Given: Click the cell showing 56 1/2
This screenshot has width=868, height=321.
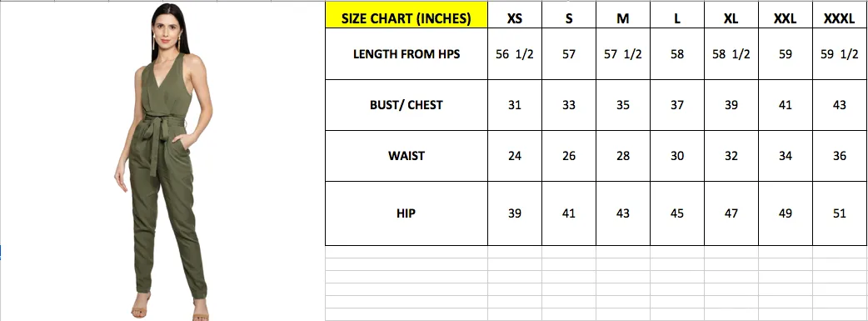Looking at the screenshot, I should tap(515, 53).
